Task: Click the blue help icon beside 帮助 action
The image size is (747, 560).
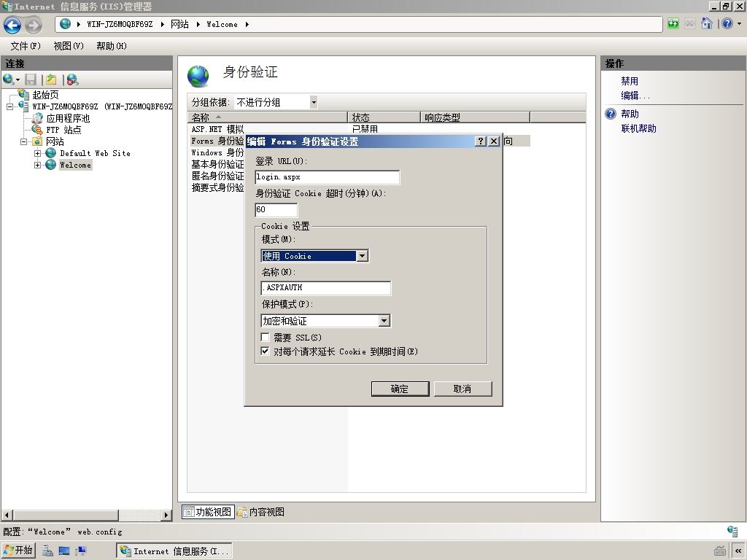Action: point(611,114)
